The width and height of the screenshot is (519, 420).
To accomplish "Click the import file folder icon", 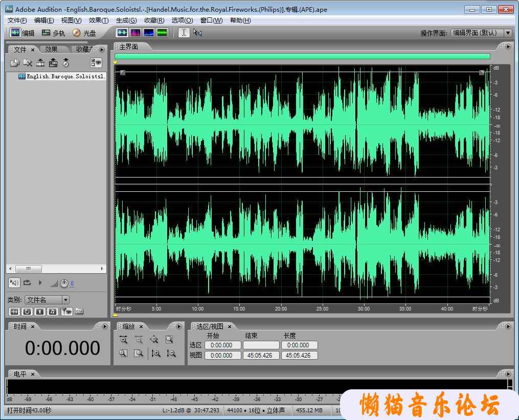I will click(14, 62).
